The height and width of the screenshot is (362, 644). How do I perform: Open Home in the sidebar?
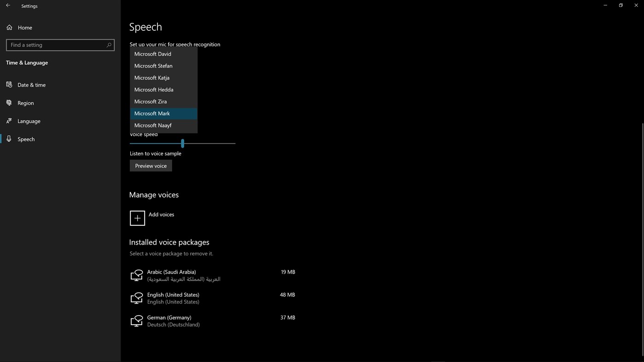[25, 28]
